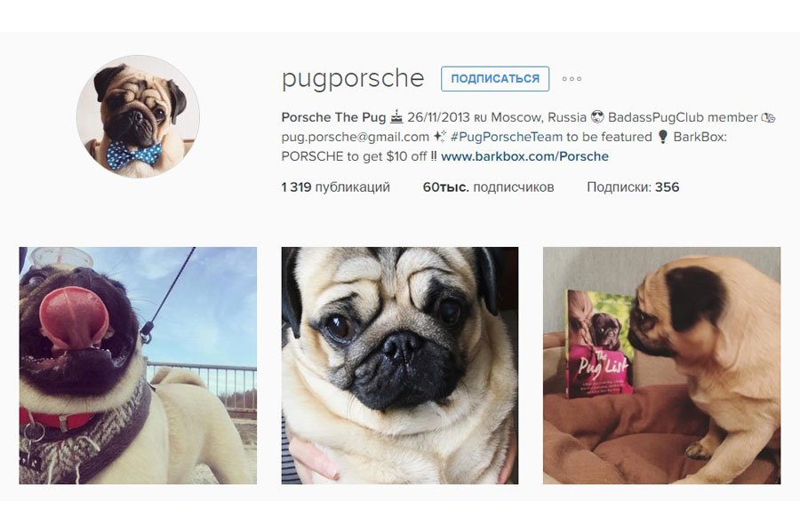Click the ПОДПИСАТЬСЯ follow button
This screenshot has height=532, width=800.
tap(495, 79)
